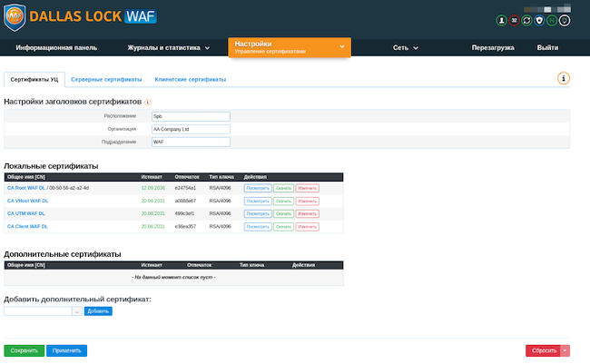Download the CA Root WAF DL certificate
Screen dimensions: 590x364
tap(283, 188)
